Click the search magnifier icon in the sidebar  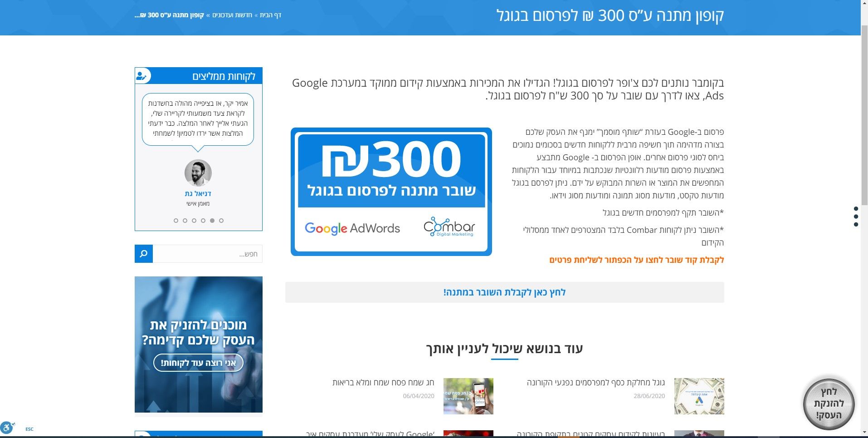(143, 254)
